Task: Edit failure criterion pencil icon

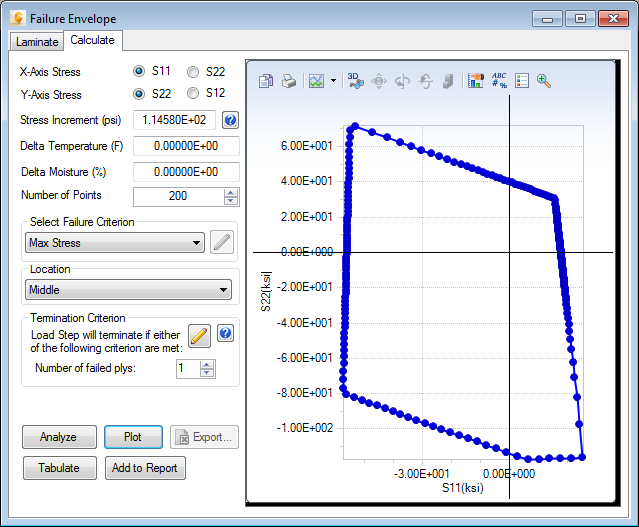Action: (222, 242)
